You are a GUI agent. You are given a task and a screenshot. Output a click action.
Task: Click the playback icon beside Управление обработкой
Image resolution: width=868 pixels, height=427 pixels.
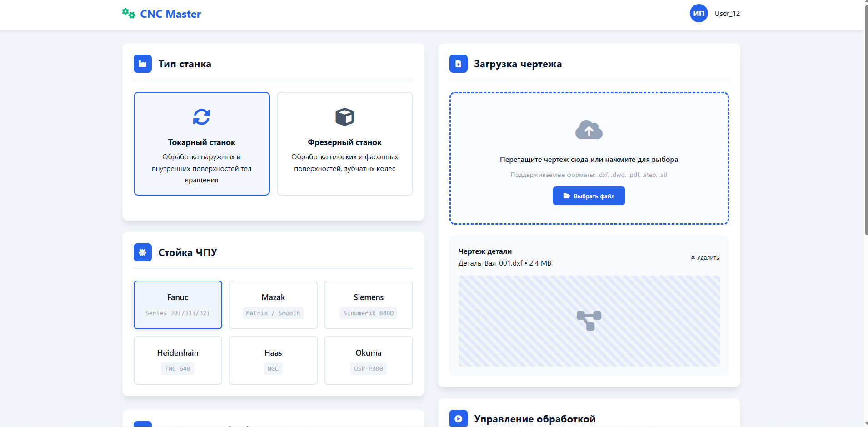[x=458, y=418]
